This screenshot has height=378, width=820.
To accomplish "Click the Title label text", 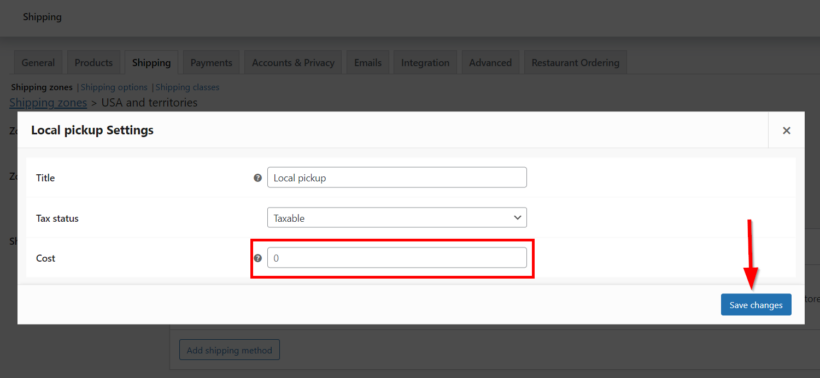I will (x=45, y=178).
